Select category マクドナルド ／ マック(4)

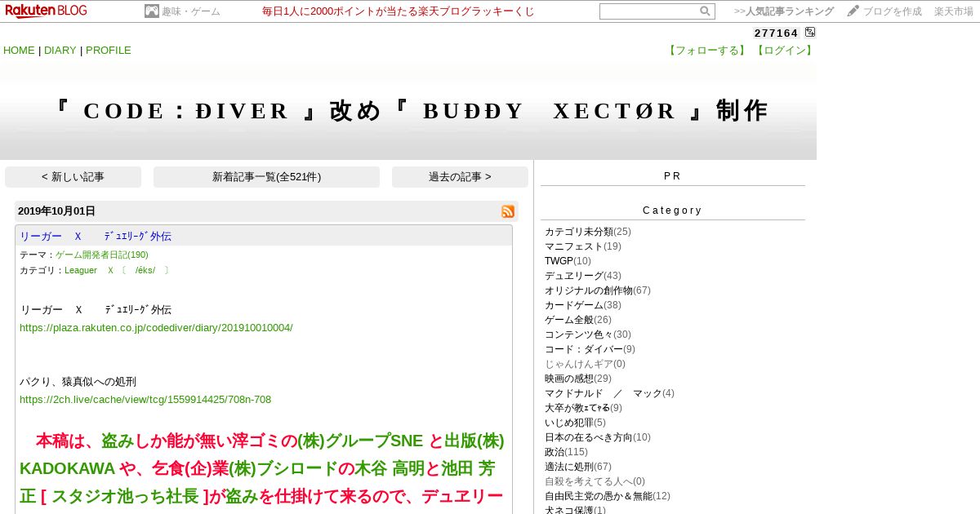coord(609,393)
